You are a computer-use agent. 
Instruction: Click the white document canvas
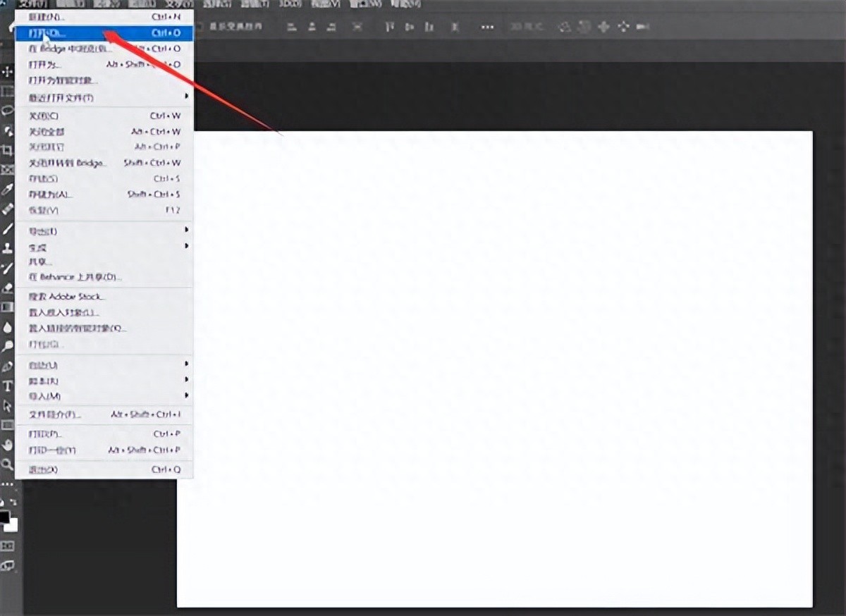(x=493, y=366)
